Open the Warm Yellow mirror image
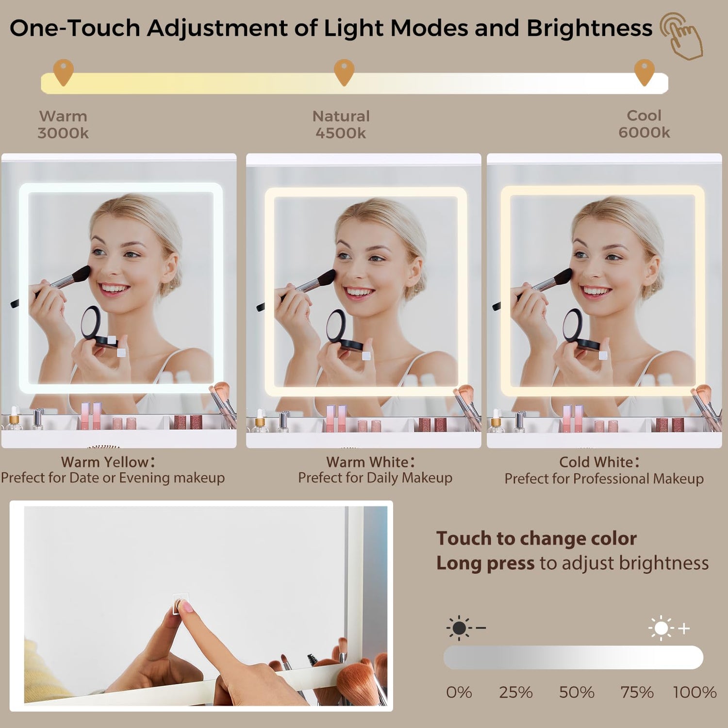Image resolution: width=728 pixels, height=728 pixels. (119, 301)
